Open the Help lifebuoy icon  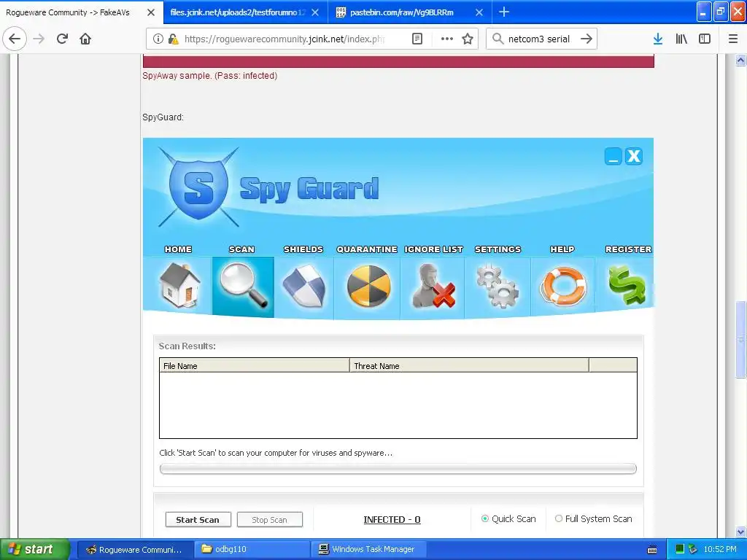[x=562, y=286]
